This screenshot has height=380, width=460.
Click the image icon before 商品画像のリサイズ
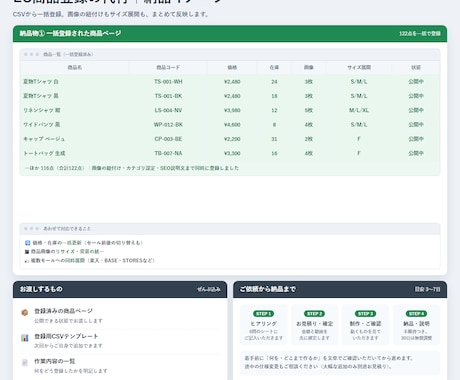click(x=27, y=252)
